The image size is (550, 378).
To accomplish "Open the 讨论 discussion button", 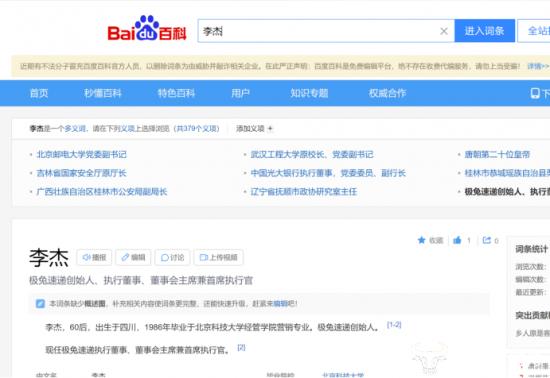I will coord(172,257).
